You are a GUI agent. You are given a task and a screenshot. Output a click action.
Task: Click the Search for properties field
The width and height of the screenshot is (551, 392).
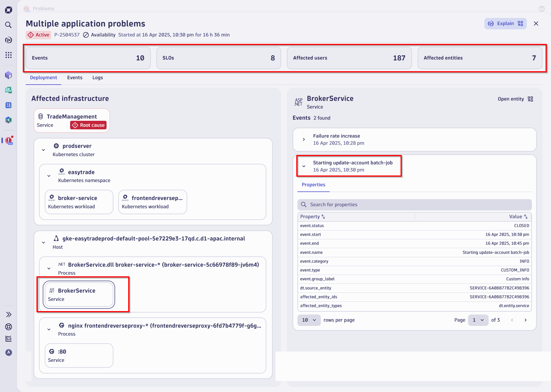(414, 205)
